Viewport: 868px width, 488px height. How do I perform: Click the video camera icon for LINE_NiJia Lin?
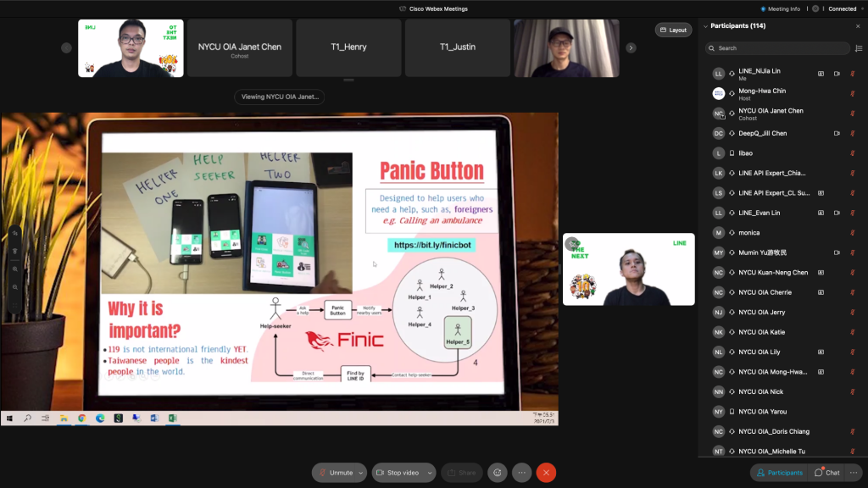click(837, 74)
